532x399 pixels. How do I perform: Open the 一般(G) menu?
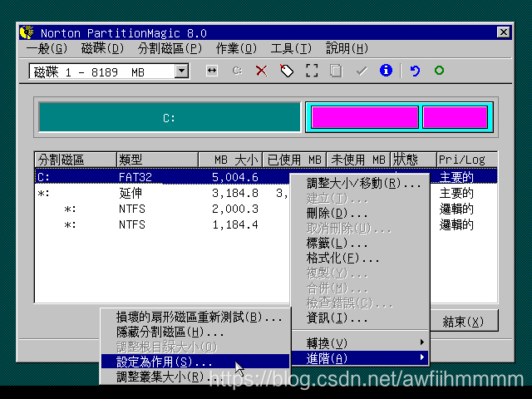(x=47, y=48)
